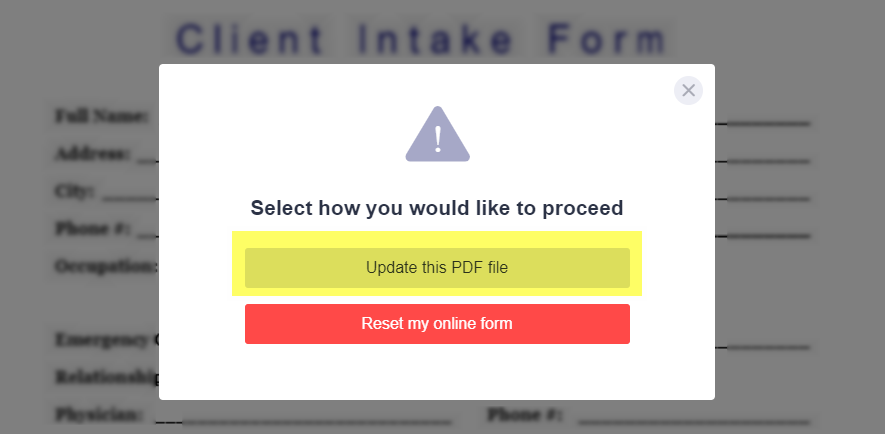885x434 pixels.
Task: Choose Reset my online form
Action: pyautogui.click(x=437, y=324)
